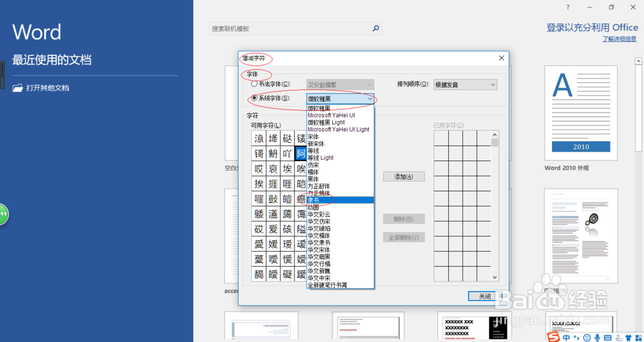This screenshot has height=342, width=644.
Task: Choose 隶书 in the font list
Action: [x=340, y=200]
